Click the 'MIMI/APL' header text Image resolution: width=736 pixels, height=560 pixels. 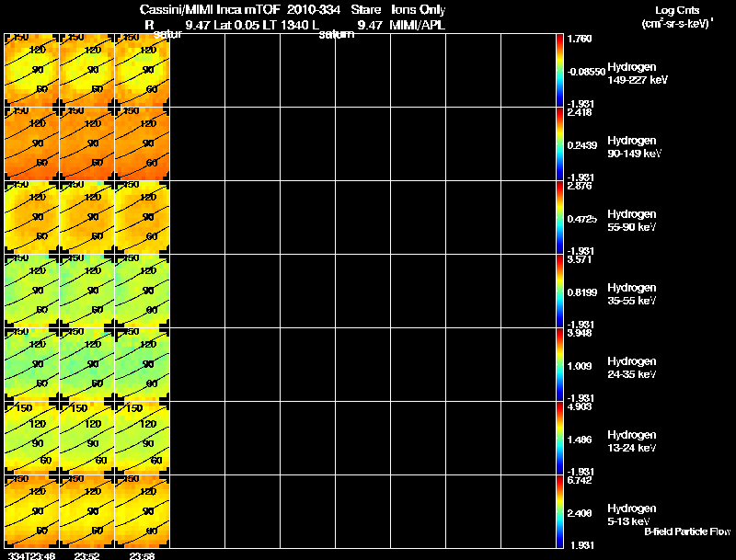click(x=417, y=26)
